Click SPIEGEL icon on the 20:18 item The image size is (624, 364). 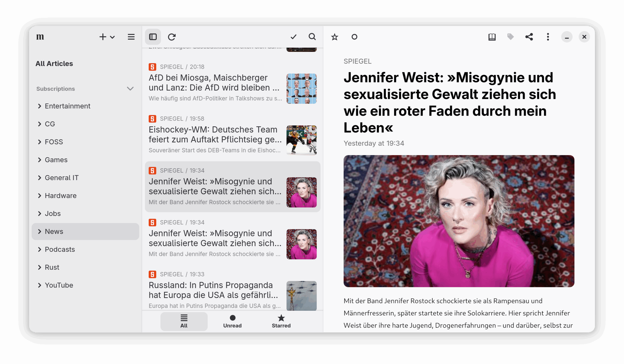152,67
